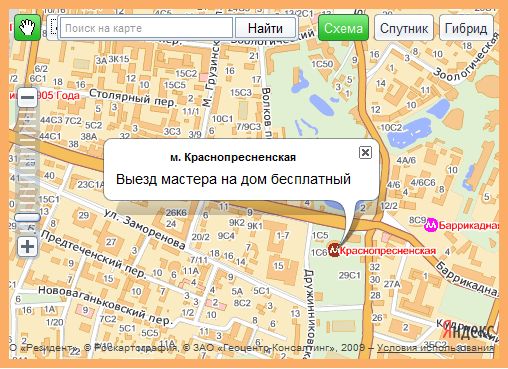This screenshot has width=508, height=369.
Task: Click building number 4/6C6
Action: [423, 182]
